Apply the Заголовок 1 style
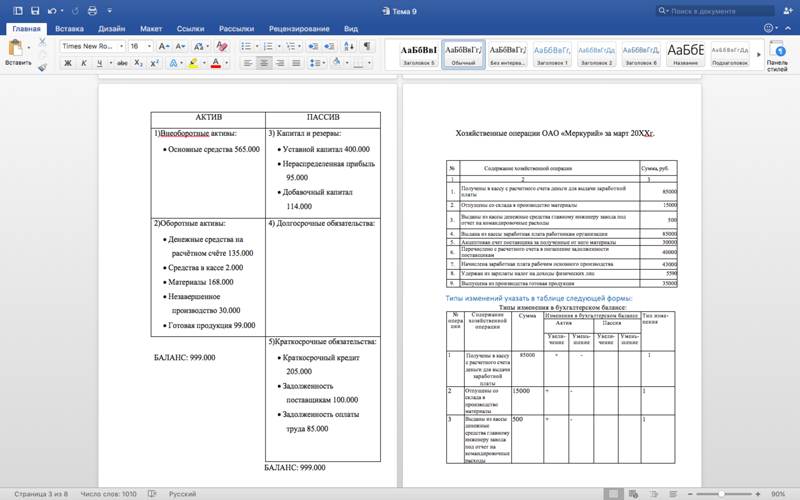Screen dimensions: 800x500 (552, 53)
